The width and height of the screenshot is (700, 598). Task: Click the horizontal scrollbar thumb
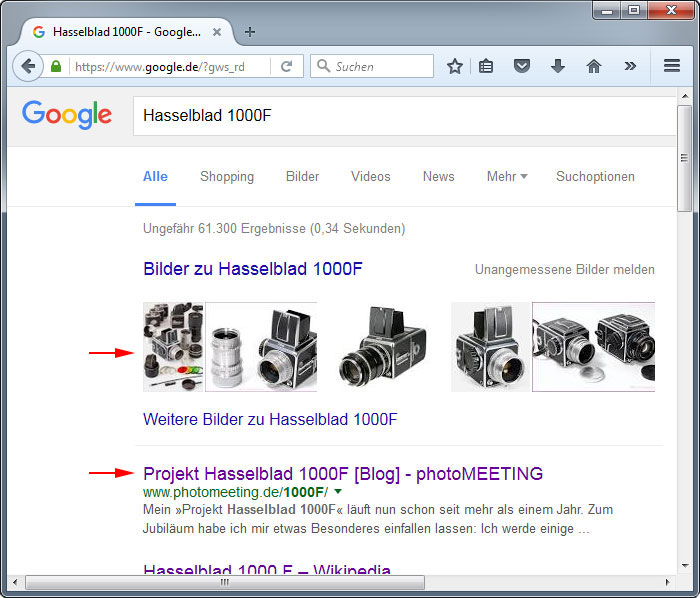(x=225, y=582)
